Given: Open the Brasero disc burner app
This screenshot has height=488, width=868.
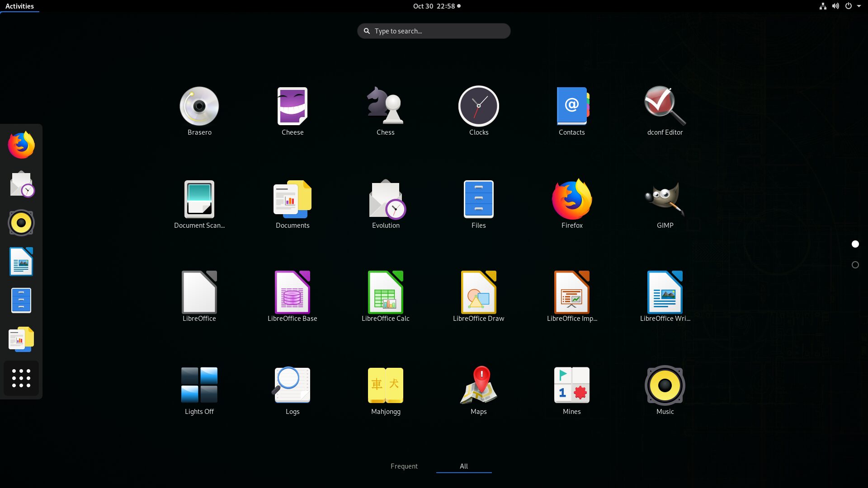Looking at the screenshot, I should [199, 111].
